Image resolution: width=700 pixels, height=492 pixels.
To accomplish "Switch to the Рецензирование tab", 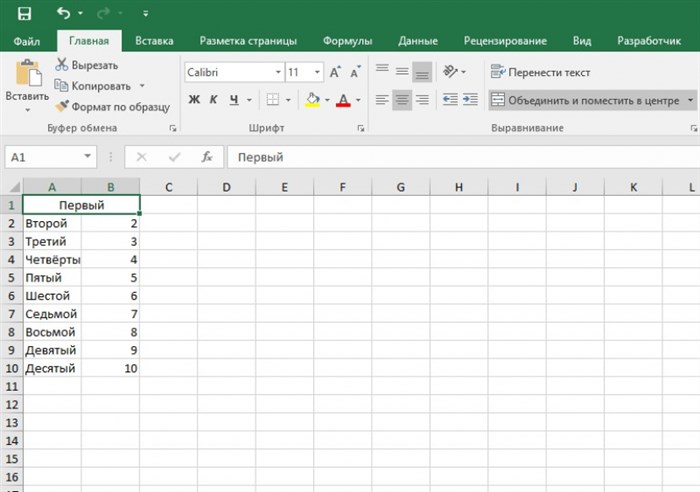I will (x=505, y=41).
